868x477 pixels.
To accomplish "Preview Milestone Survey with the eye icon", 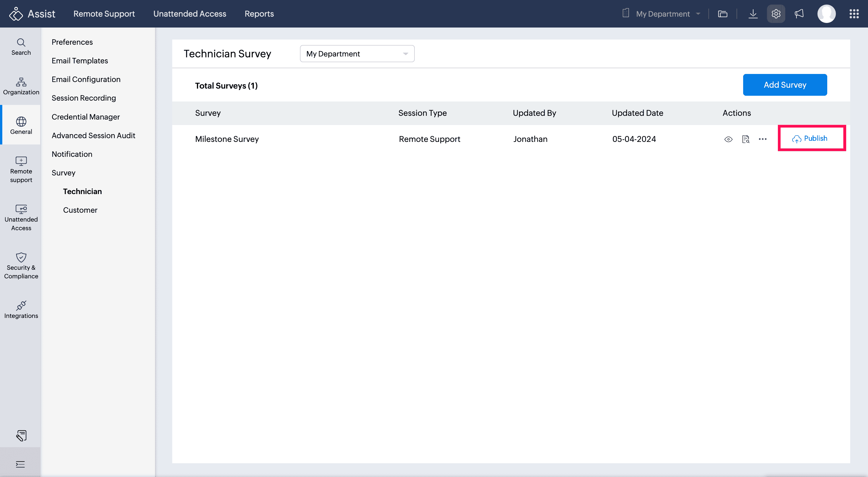I will 728,139.
